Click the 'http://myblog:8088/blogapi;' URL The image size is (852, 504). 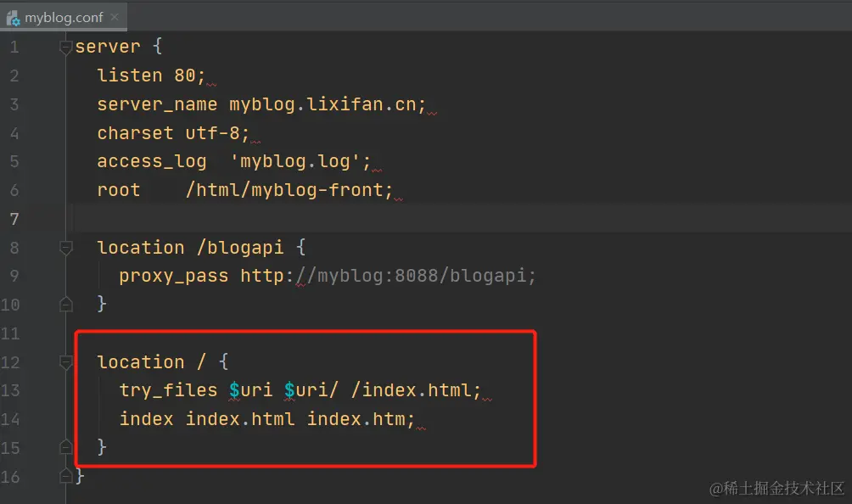pos(388,276)
